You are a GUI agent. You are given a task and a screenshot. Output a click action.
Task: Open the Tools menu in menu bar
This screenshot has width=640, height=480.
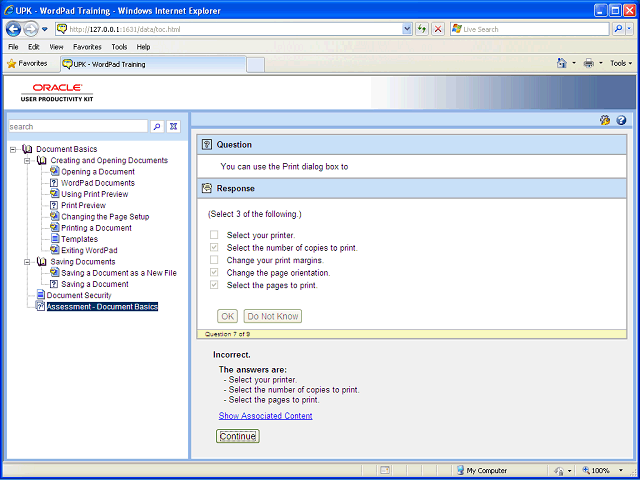[119, 47]
